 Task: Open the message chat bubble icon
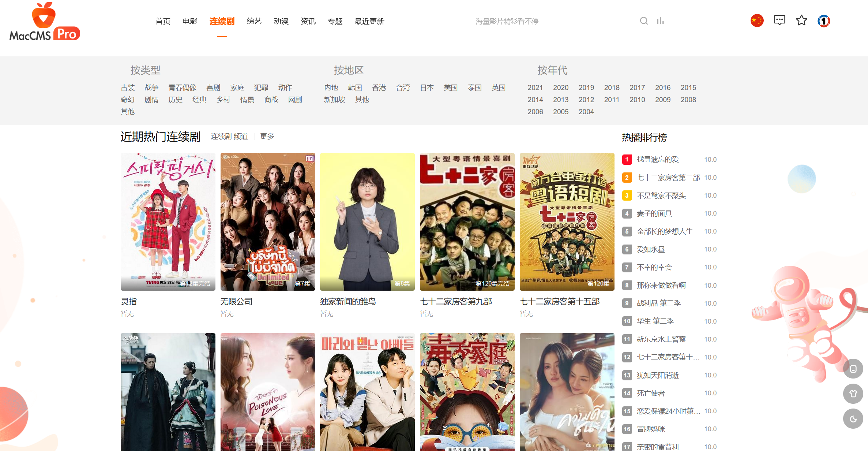tap(779, 20)
